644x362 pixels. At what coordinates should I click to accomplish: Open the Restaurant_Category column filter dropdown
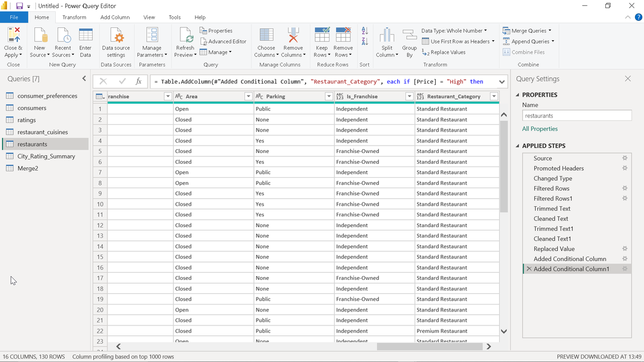point(494,97)
